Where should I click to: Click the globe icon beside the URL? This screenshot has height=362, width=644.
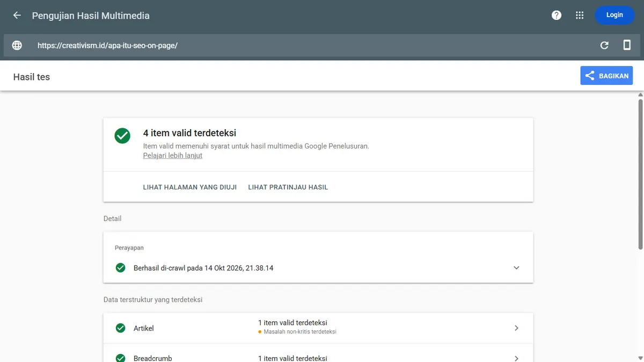click(17, 46)
